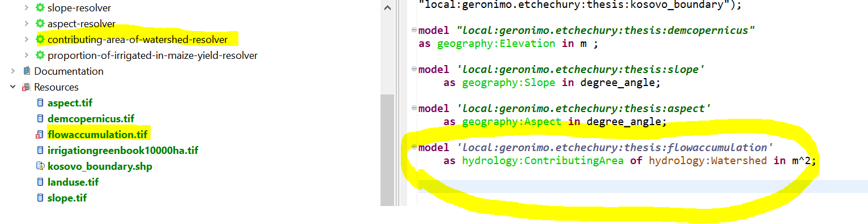Collapse the flowaccumulation model fold marker
The width and height of the screenshot is (868, 223).
coord(414,148)
